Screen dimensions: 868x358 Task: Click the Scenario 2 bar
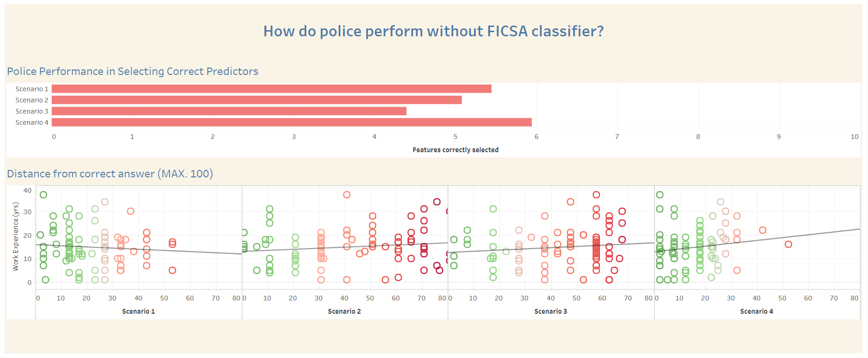[x=257, y=100]
